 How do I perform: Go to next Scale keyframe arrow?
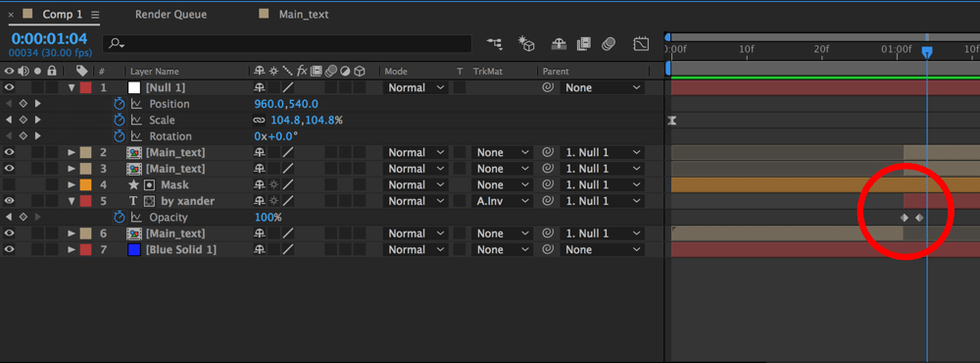point(37,120)
